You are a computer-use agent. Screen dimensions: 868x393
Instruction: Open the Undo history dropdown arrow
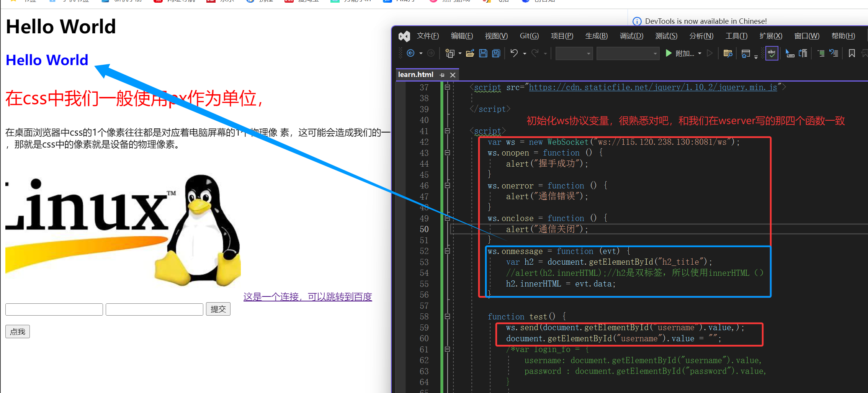(x=525, y=53)
